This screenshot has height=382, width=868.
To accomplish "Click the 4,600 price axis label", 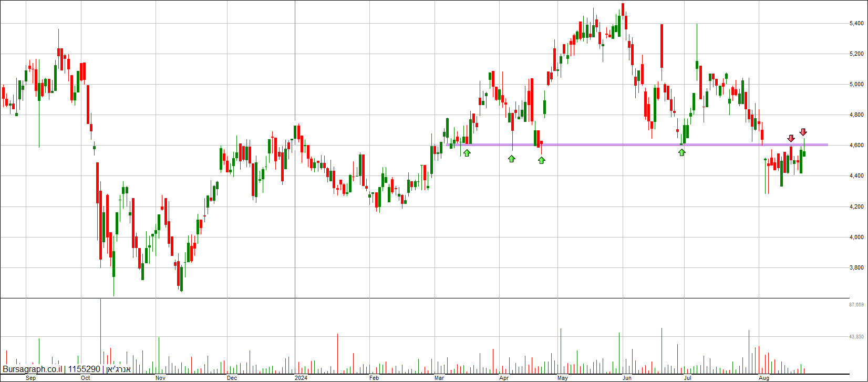I will (x=856, y=145).
